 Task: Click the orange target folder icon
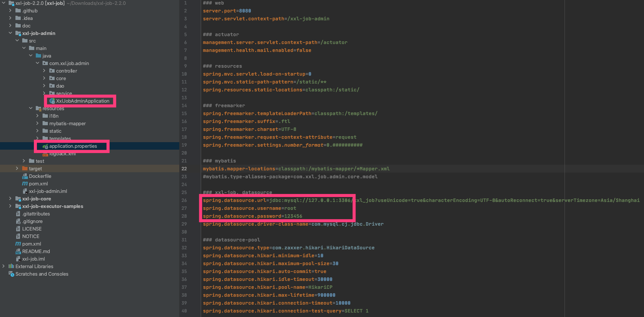[25, 168]
